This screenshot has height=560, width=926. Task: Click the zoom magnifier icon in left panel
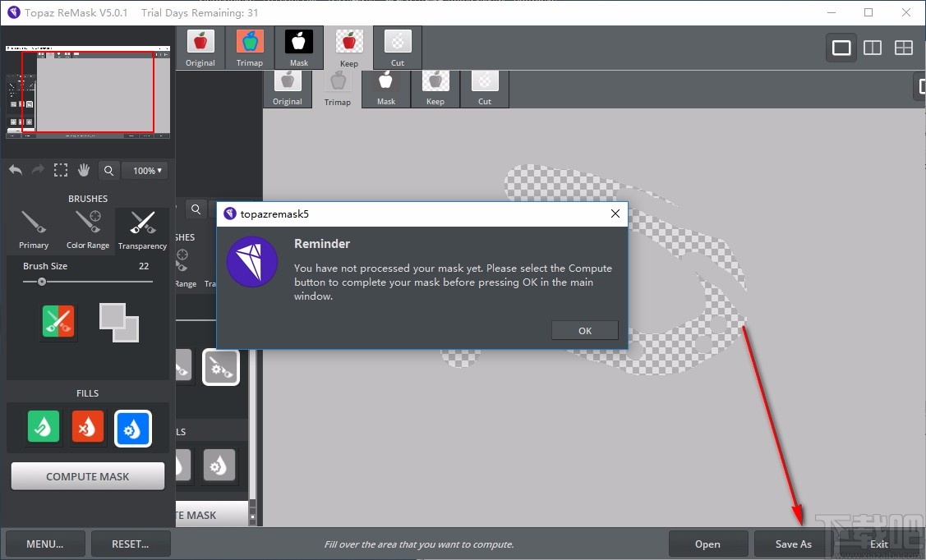(x=108, y=171)
